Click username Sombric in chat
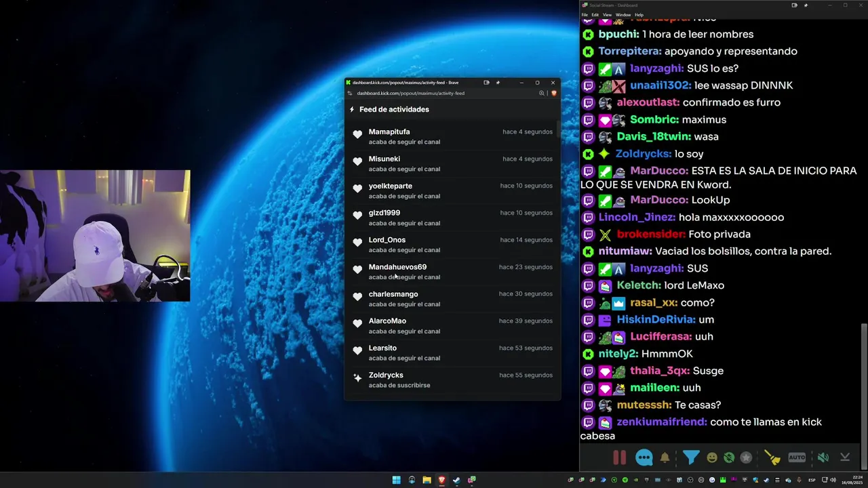This screenshot has height=488, width=868. (654, 119)
